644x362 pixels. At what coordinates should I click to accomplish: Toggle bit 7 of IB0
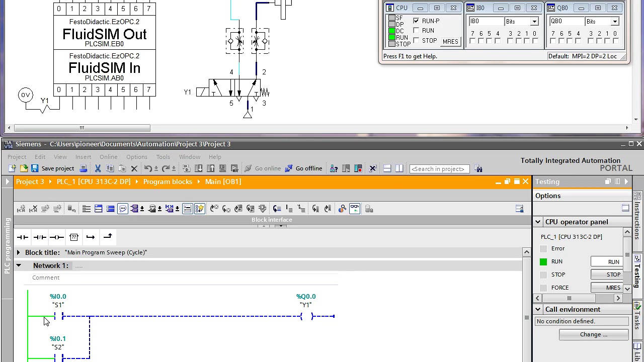coord(472,41)
